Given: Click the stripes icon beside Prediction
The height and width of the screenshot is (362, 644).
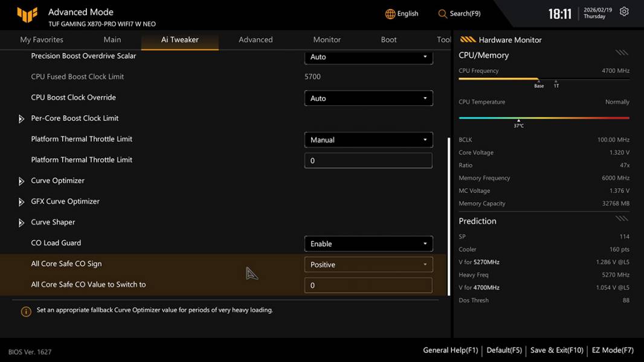Looking at the screenshot, I should pos(622,219).
